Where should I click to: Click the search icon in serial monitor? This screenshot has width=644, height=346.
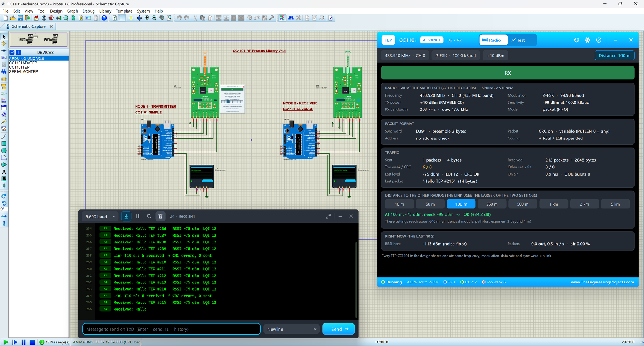coord(149,216)
